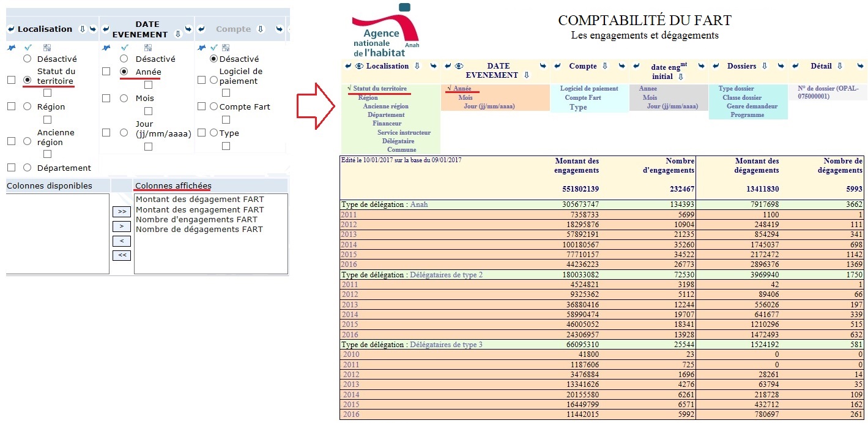Click the left arrow before Compte in the report header
The image size is (868, 423).
point(557,66)
